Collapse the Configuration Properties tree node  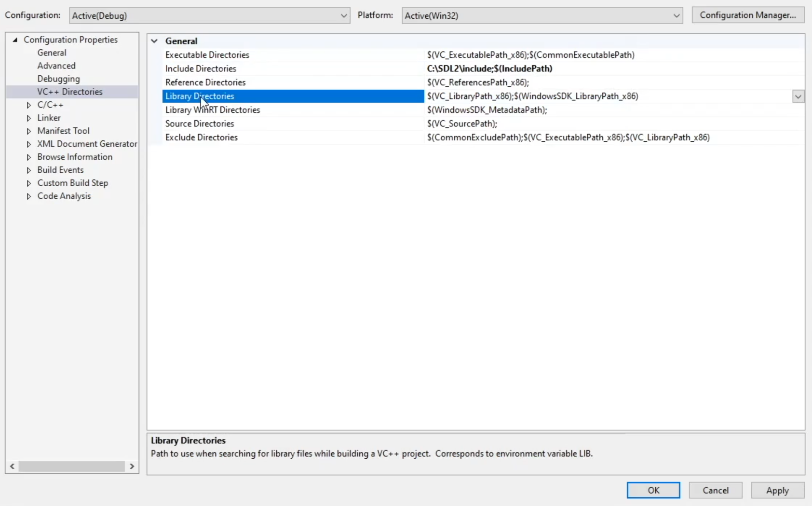pos(15,40)
